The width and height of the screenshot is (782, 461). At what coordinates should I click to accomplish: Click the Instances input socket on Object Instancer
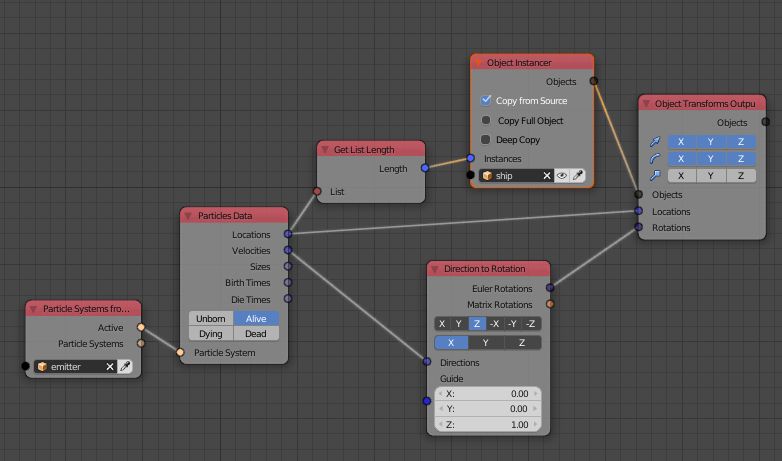point(470,158)
